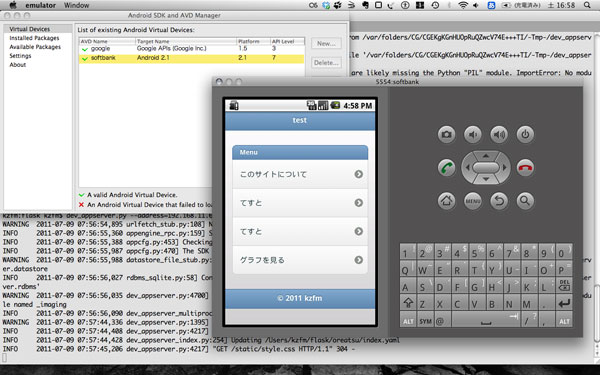Raise volume with emulator volume-up button

(499, 134)
